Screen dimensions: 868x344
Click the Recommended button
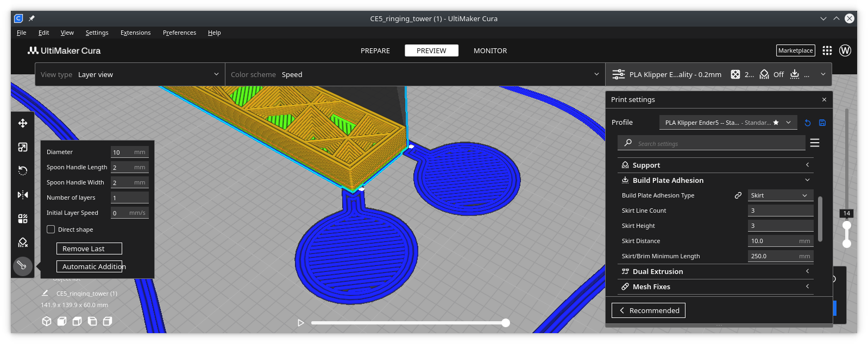click(649, 310)
